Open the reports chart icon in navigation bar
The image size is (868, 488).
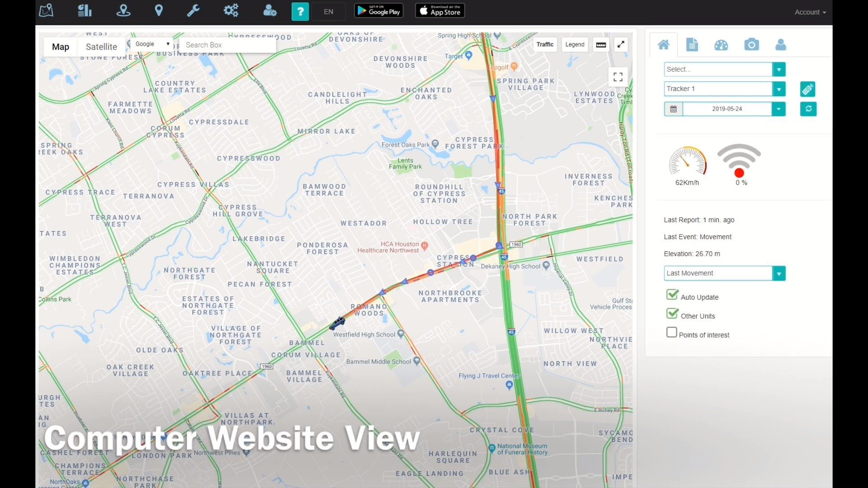pos(85,11)
